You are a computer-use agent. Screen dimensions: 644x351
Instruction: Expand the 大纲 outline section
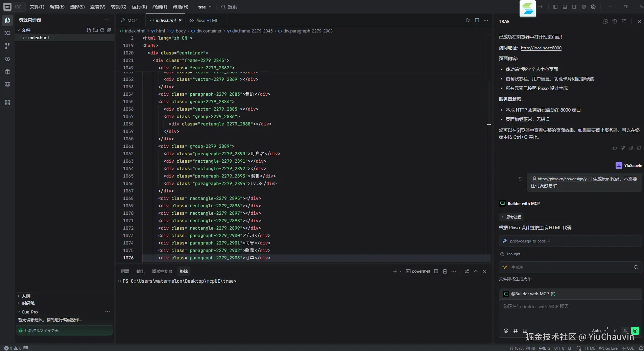pyautogui.click(x=26, y=296)
